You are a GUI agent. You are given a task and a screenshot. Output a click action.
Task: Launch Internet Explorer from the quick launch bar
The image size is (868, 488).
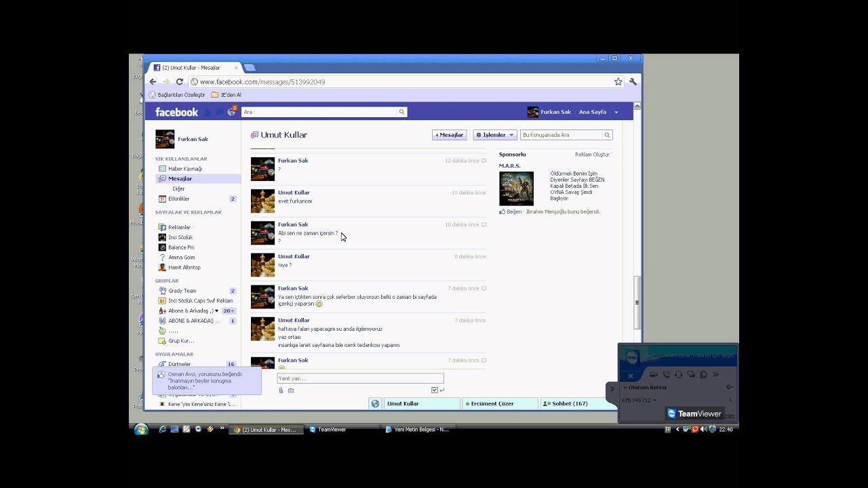[163, 429]
